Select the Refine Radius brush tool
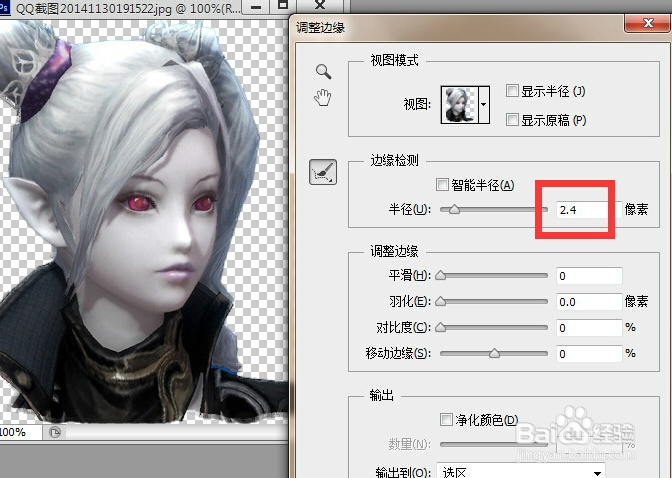672x478 pixels. pyautogui.click(x=323, y=172)
